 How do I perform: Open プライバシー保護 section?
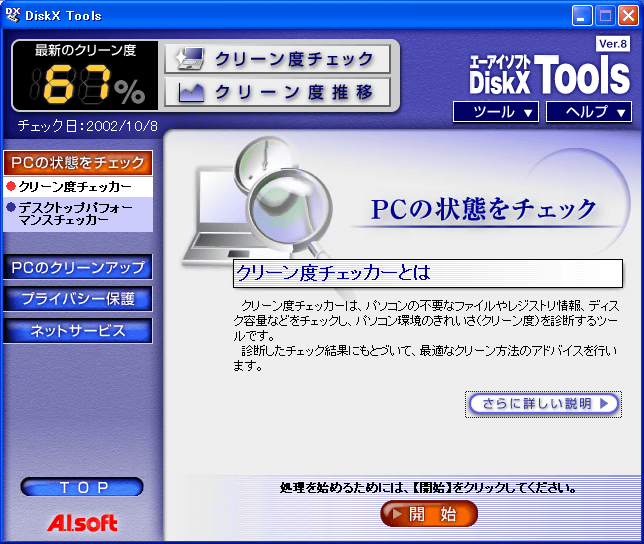(x=78, y=299)
